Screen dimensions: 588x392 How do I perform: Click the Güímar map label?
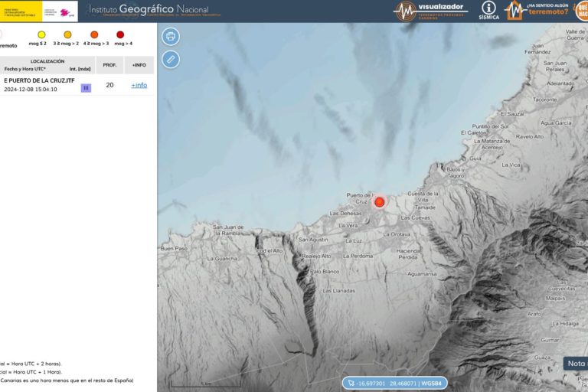click(x=550, y=340)
